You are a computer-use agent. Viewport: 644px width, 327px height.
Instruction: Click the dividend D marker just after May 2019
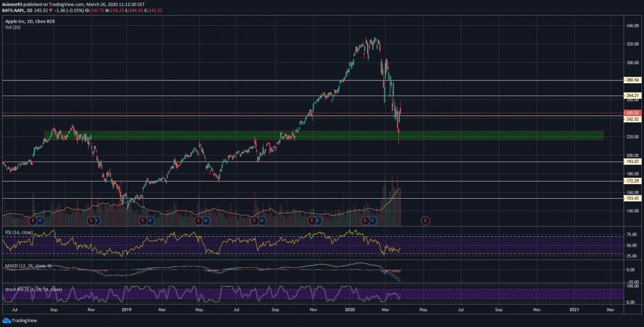(x=206, y=220)
